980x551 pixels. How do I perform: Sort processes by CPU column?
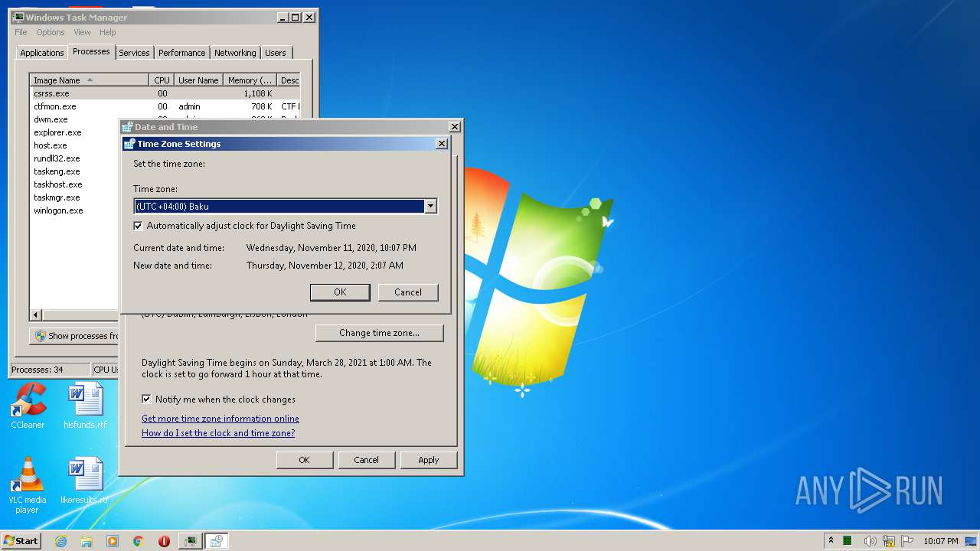(162, 80)
